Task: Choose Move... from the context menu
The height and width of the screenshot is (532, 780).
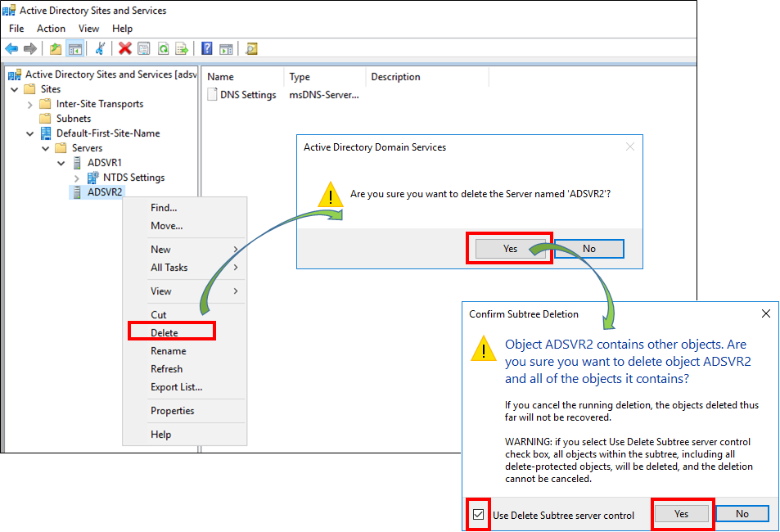Action: click(x=184, y=225)
